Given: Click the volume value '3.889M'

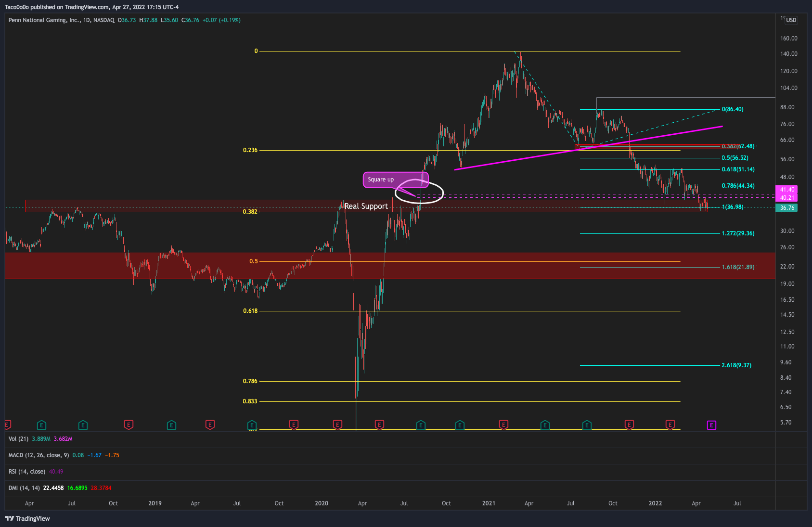Looking at the screenshot, I should point(41,439).
